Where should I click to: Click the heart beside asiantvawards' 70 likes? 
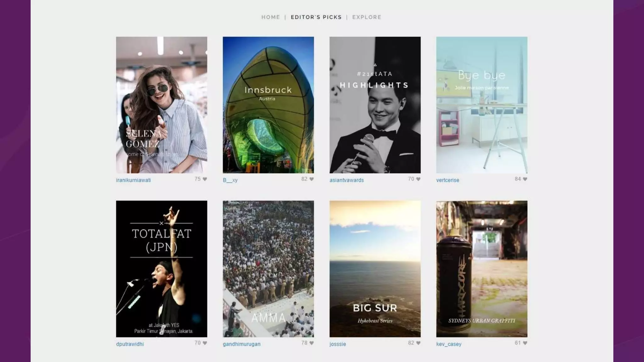[x=418, y=179]
